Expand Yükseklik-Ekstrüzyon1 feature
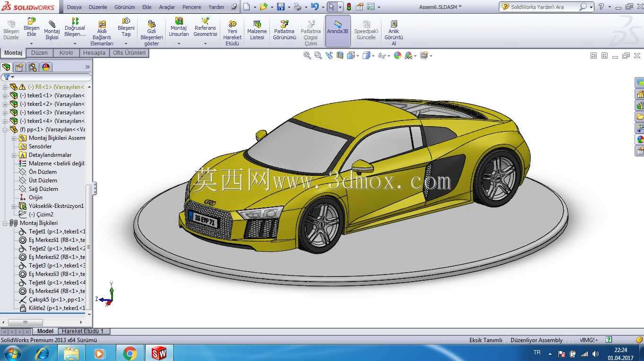 (x=14, y=206)
